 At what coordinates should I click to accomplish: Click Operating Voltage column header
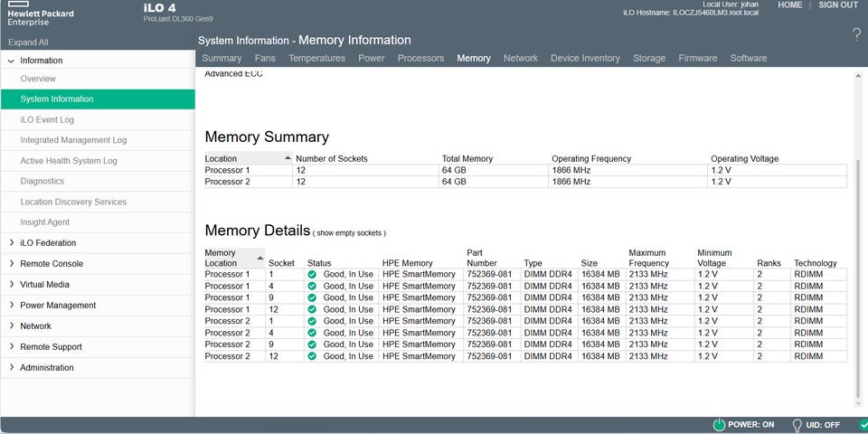tap(744, 159)
